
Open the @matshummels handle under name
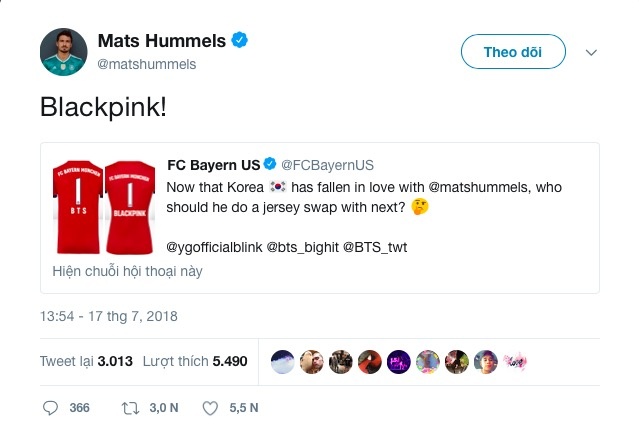tap(147, 64)
